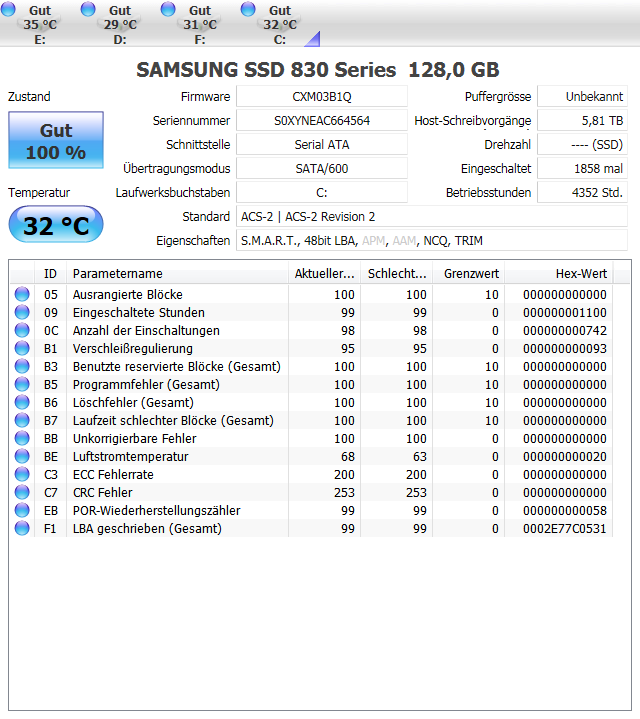Click the Grenzwert column header
This screenshot has height=719, width=640.
(469, 274)
